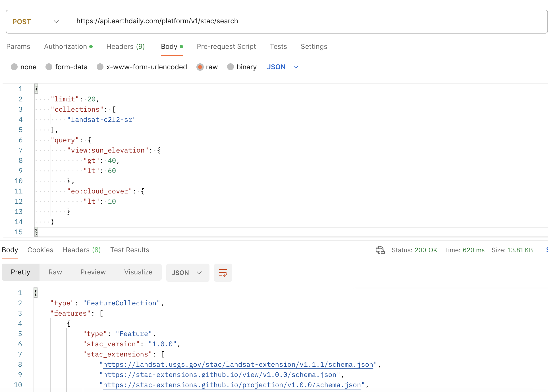Viewport: 548px width, 392px height.
Task: Open the POST HTTP method dropdown
Action: pos(36,22)
